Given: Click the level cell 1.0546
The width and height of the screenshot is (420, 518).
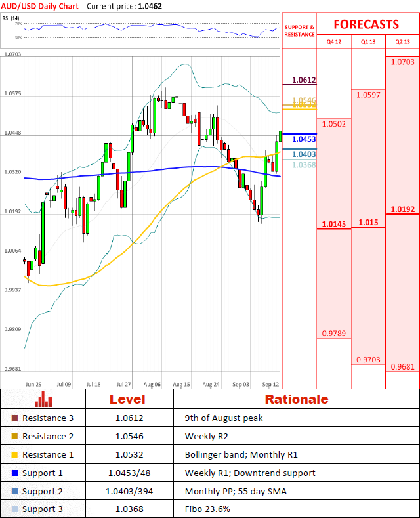Looking at the screenshot, I should click(129, 437).
